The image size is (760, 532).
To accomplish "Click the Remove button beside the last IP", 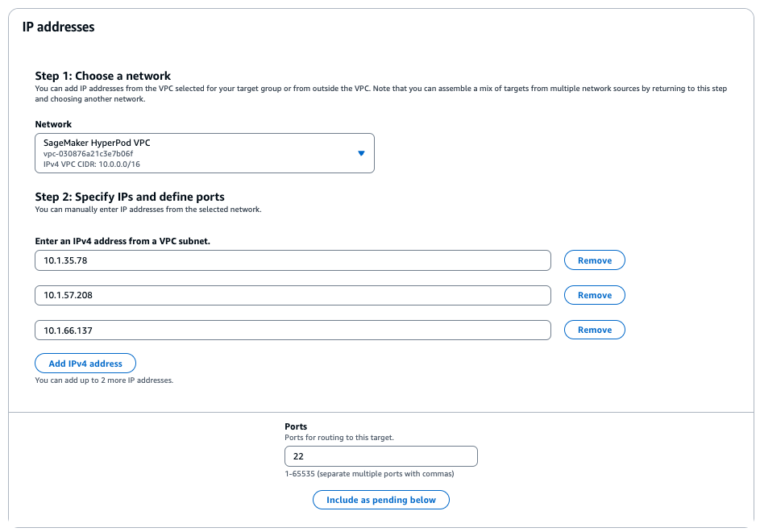I will (594, 330).
